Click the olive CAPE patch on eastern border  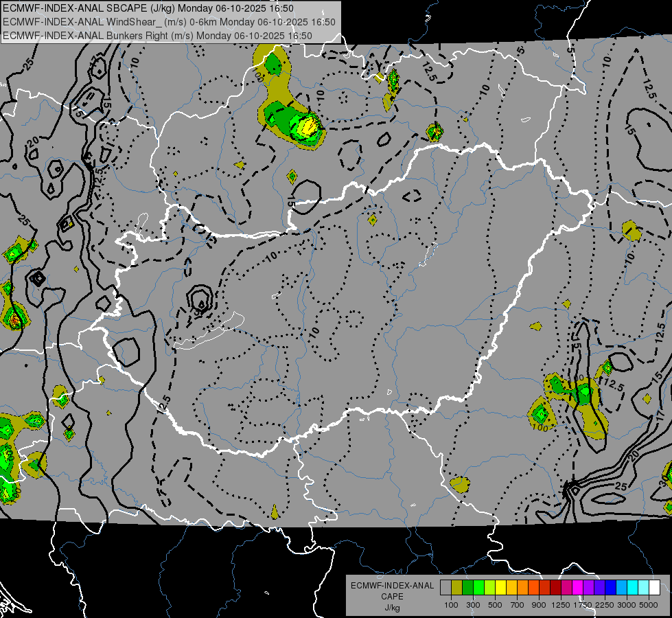tap(631, 231)
